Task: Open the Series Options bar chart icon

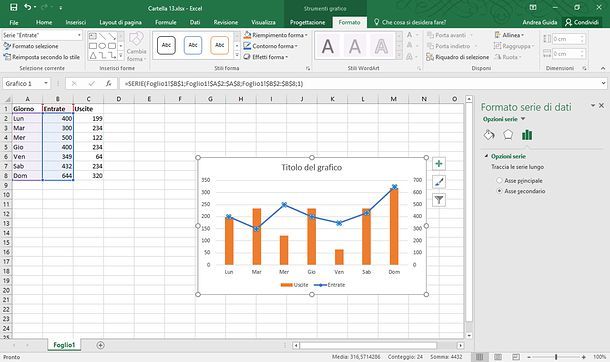Action: 527,135
